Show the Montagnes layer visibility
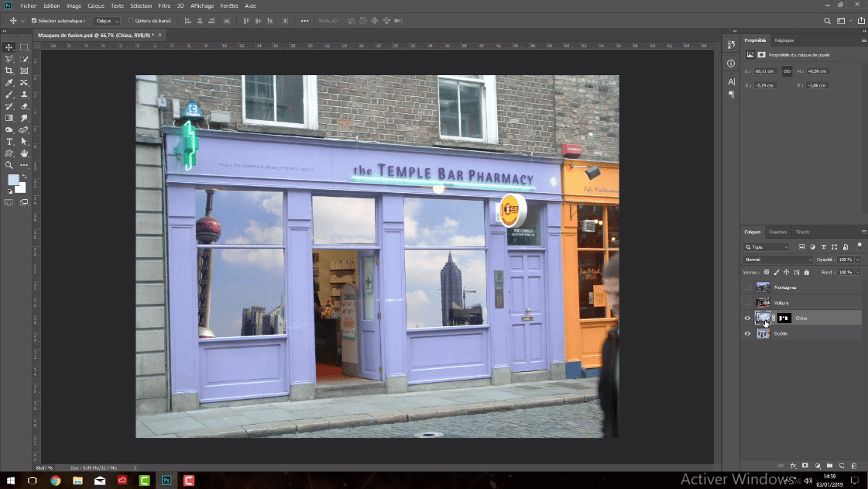Viewport: 868px width, 489px height. pos(747,288)
